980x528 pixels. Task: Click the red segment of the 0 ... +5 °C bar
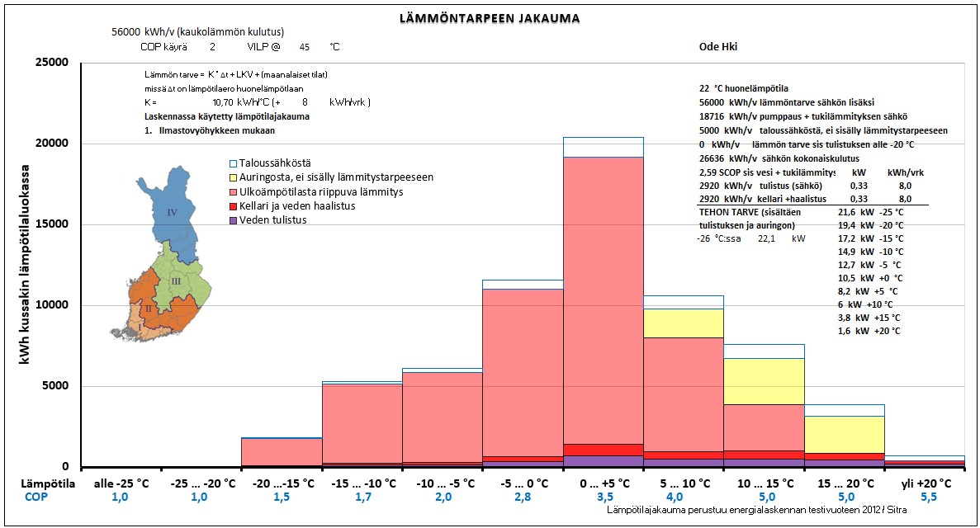604,450
